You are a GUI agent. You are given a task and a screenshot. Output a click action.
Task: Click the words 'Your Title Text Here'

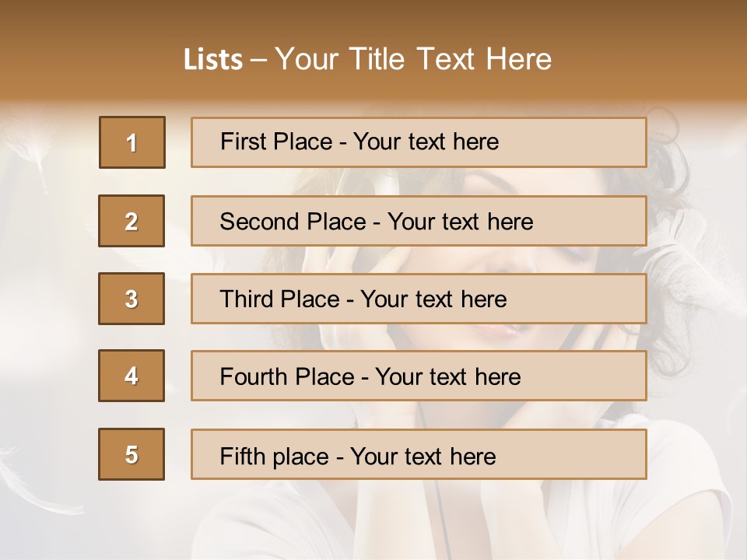pos(413,59)
